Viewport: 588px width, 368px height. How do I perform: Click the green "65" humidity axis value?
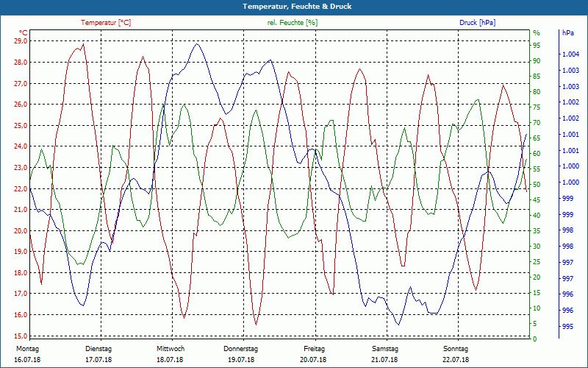coord(537,138)
